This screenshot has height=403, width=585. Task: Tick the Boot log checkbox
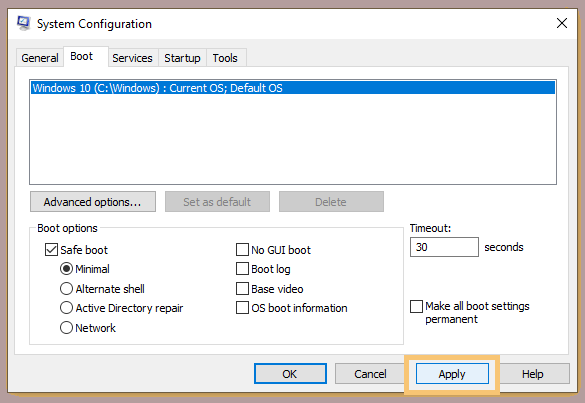click(243, 269)
